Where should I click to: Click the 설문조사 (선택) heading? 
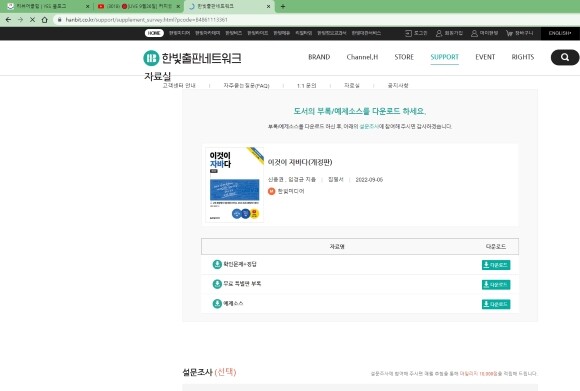tap(209, 372)
